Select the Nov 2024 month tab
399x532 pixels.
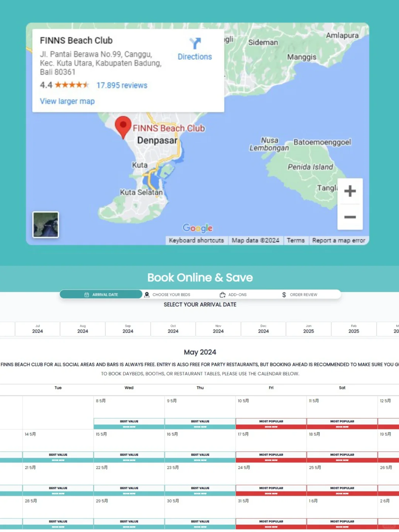tap(218, 329)
